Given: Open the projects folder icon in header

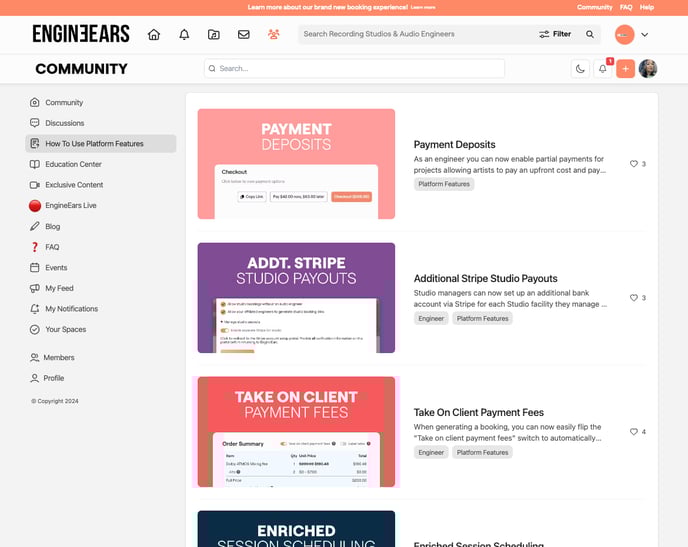Looking at the screenshot, I should [213, 34].
